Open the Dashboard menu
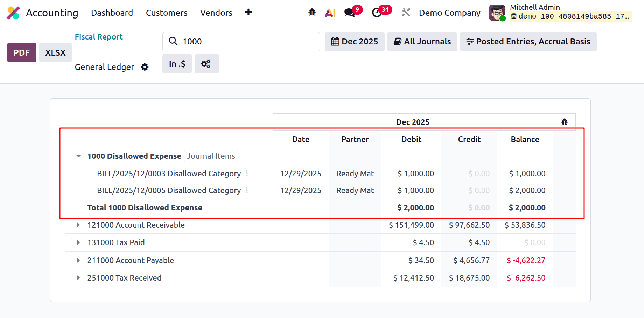This screenshot has height=318, width=644. click(x=112, y=13)
